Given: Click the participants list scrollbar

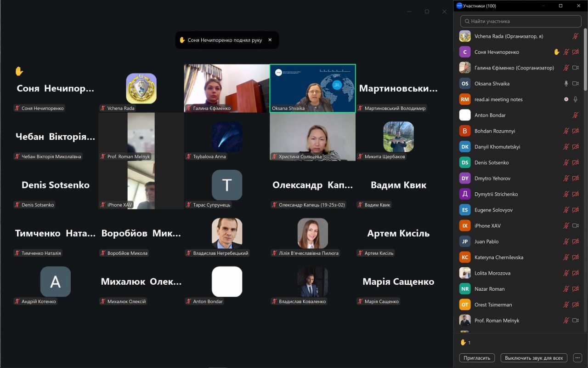Looking at the screenshot, I should 585,60.
